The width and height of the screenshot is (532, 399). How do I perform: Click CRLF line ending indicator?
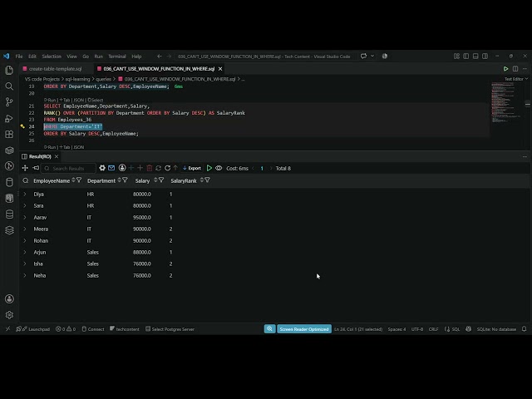point(433,329)
